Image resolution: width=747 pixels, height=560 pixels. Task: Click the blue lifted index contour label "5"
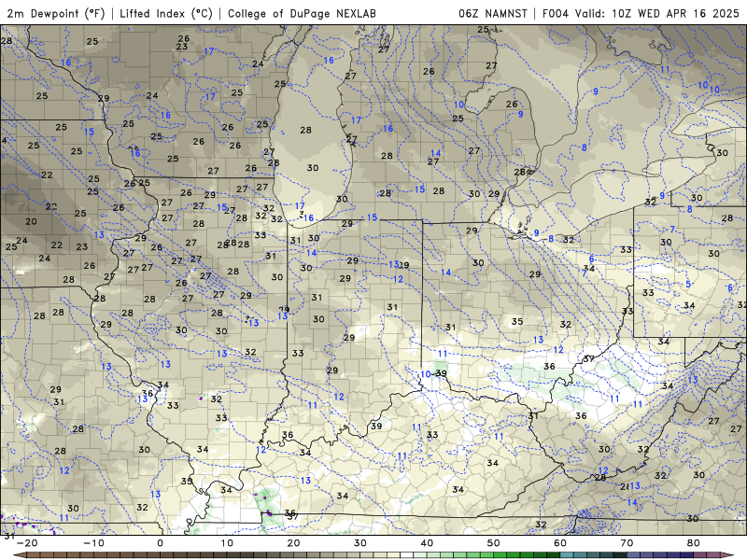tap(688, 285)
